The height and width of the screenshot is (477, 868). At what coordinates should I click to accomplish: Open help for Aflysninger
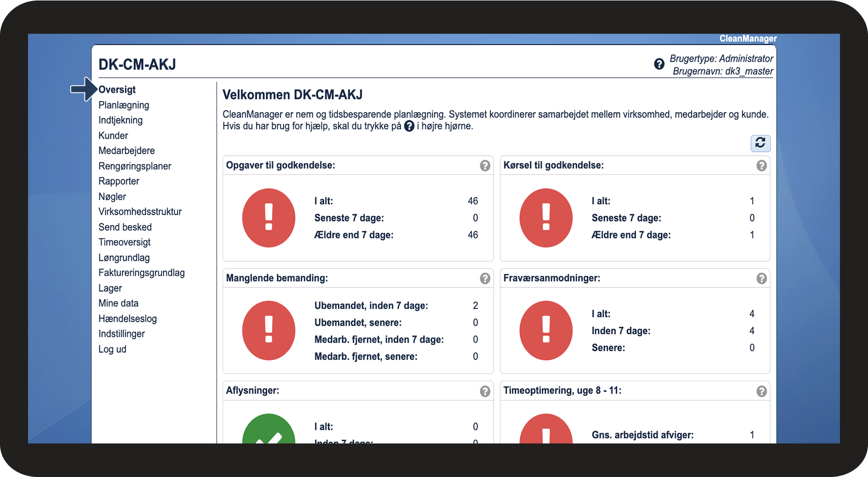[485, 391]
